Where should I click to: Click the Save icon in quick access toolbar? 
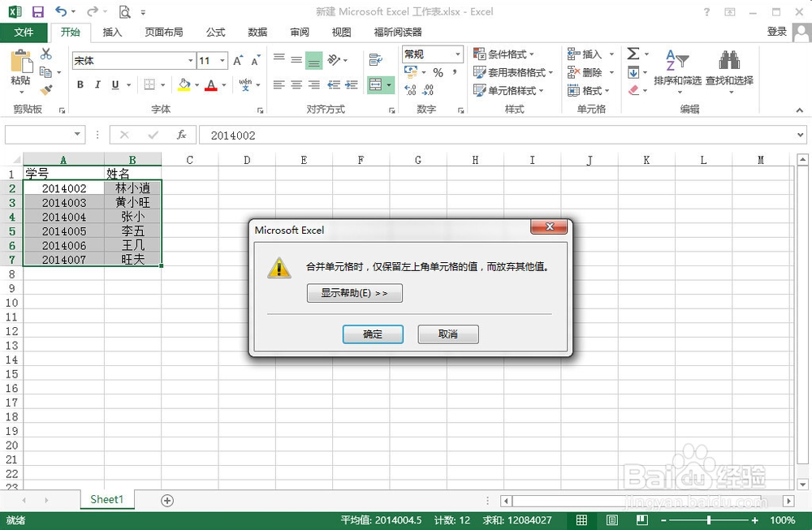point(38,11)
